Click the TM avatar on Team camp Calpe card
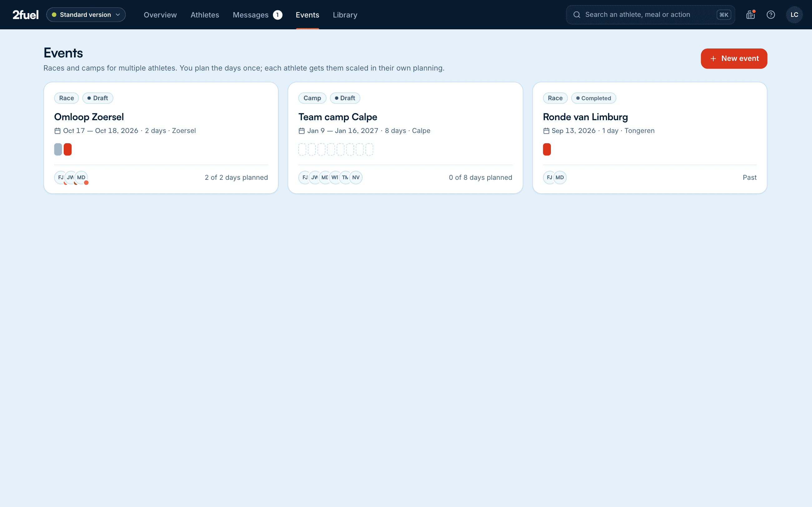 [345, 177]
